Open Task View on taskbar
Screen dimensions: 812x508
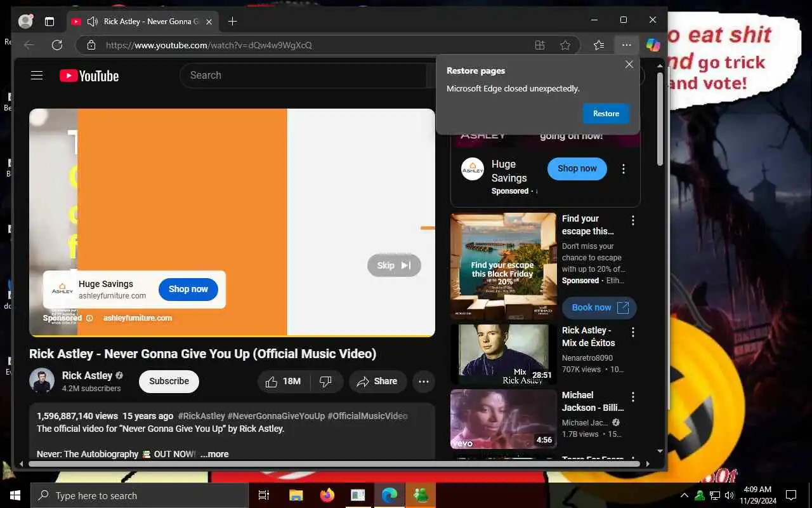click(264, 495)
